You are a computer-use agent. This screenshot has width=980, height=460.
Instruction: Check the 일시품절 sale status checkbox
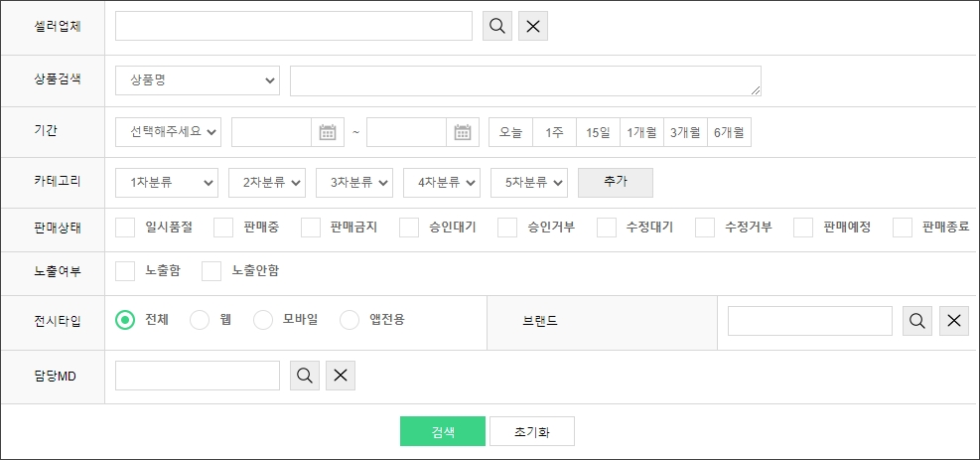pyautogui.click(x=125, y=228)
